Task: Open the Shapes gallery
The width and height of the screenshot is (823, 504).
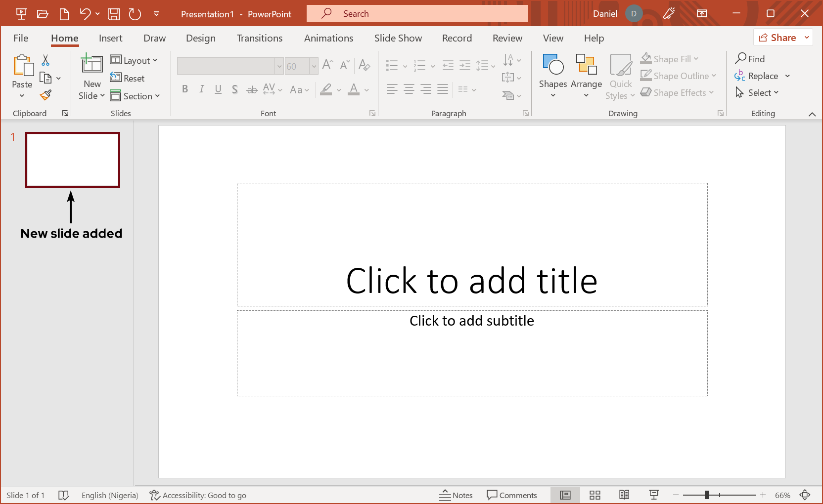Action: coord(552,75)
